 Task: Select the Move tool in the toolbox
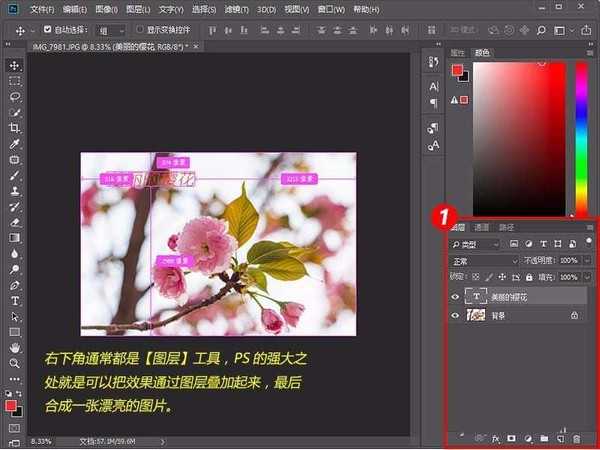pos(15,65)
